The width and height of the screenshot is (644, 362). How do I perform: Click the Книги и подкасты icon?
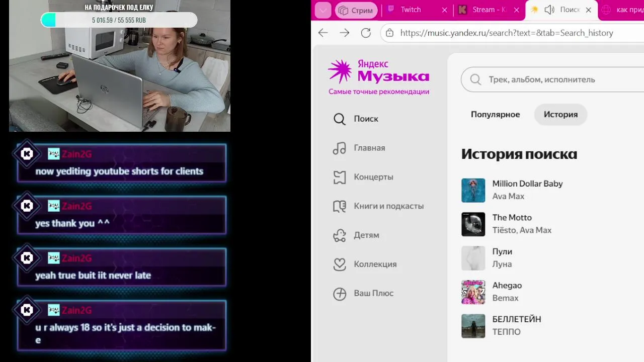[340, 206]
